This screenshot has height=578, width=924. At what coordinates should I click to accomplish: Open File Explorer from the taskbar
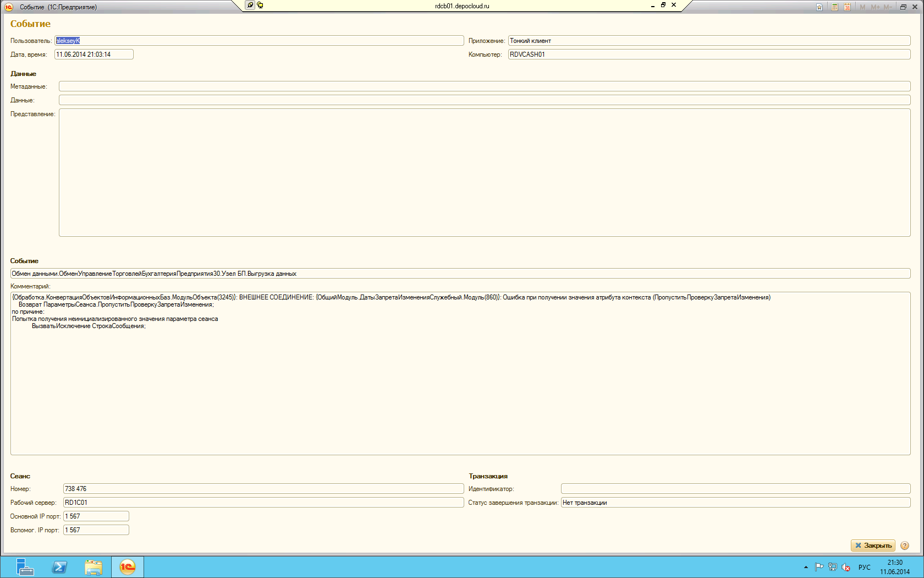pyautogui.click(x=94, y=567)
